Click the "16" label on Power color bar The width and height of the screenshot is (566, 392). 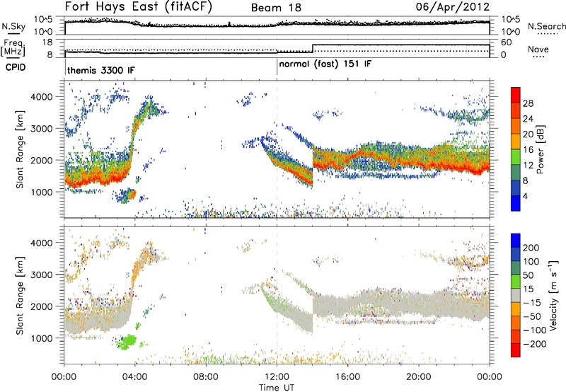point(528,149)
